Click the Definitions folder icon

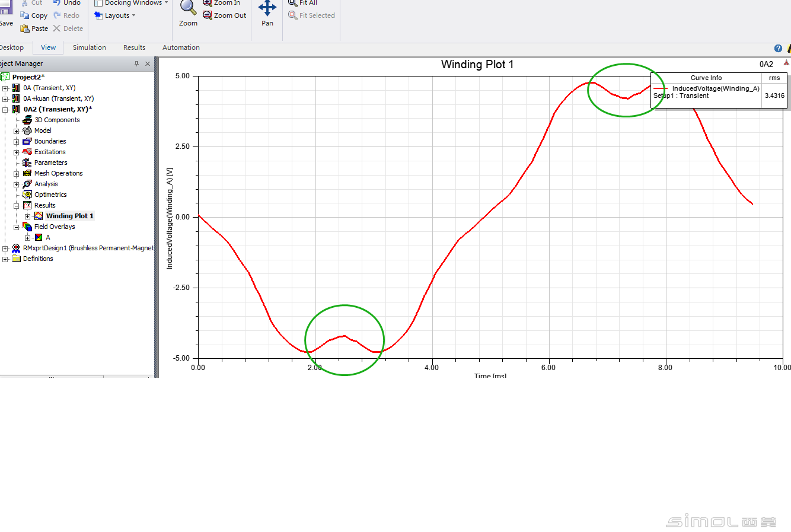coord(16,259)
